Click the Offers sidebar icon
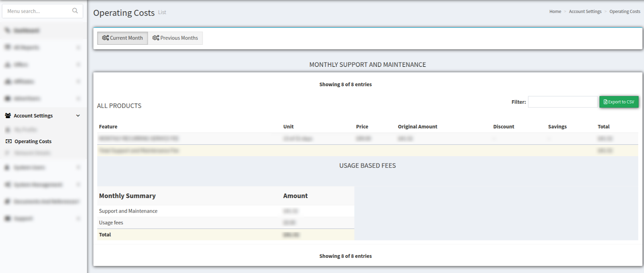The height and width of the screenshot is (273, 644). tap(8, 64)
